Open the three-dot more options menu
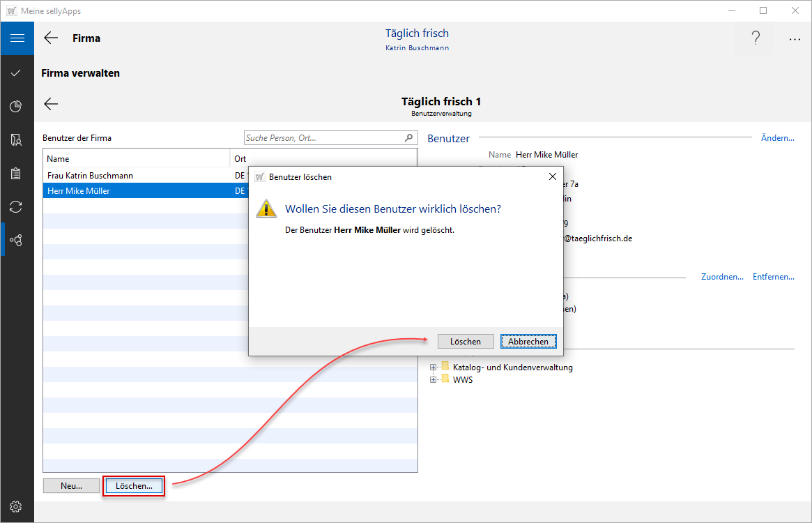Screen dimensions: 812x523 pyautogui.click(x=795, y=39)
